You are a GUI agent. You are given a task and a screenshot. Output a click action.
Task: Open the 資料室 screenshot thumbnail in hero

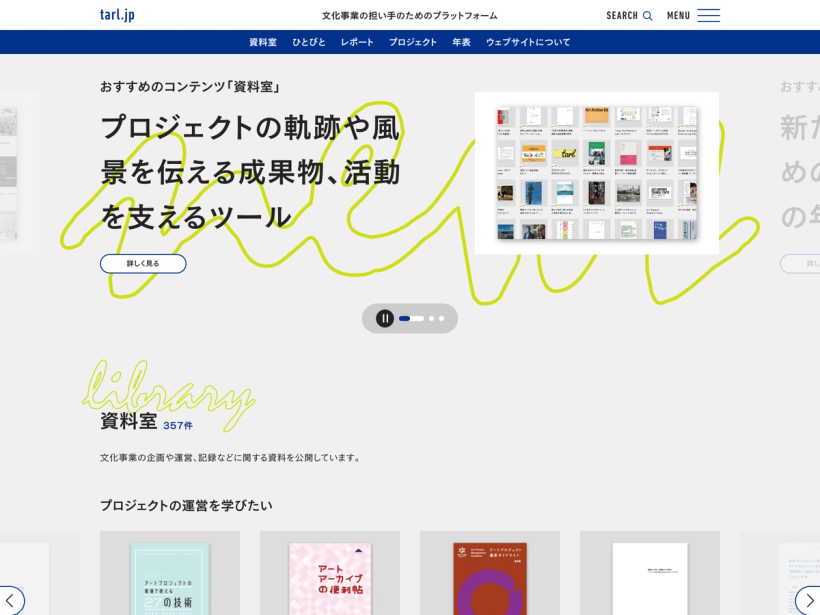(597, 173)
